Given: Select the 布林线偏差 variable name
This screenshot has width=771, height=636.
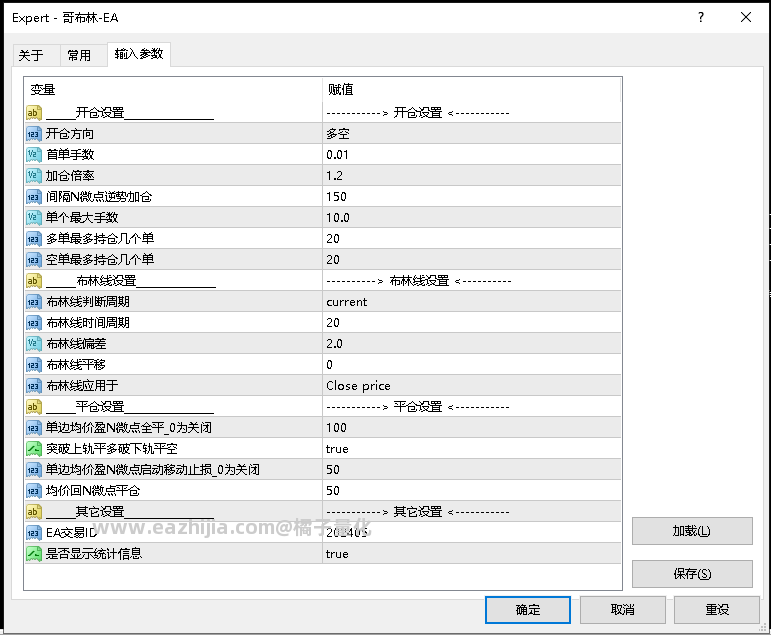Looking at the screenshot, I should (x=76, y=343).
